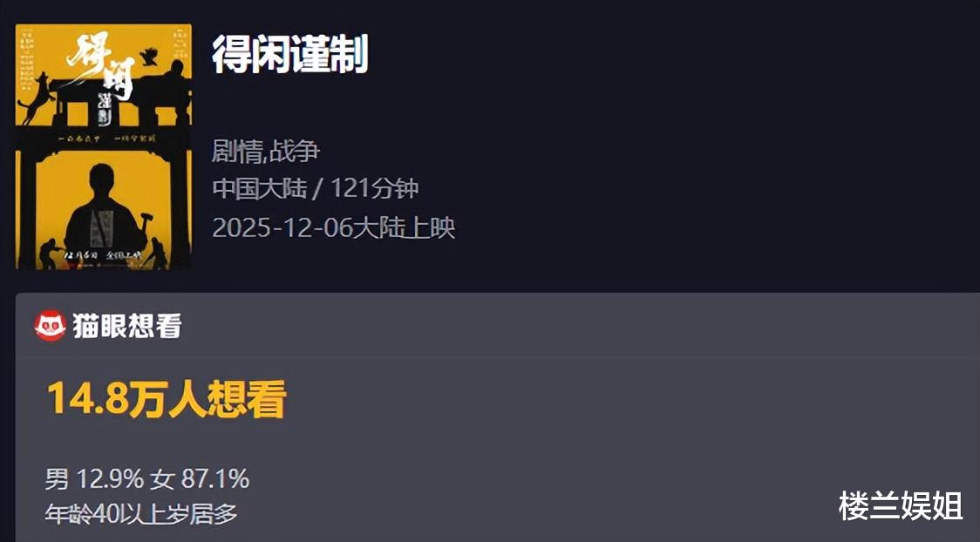Click the 女 87.1% statistic
This screenshot has height=542, width=980.
coord(200,478)
